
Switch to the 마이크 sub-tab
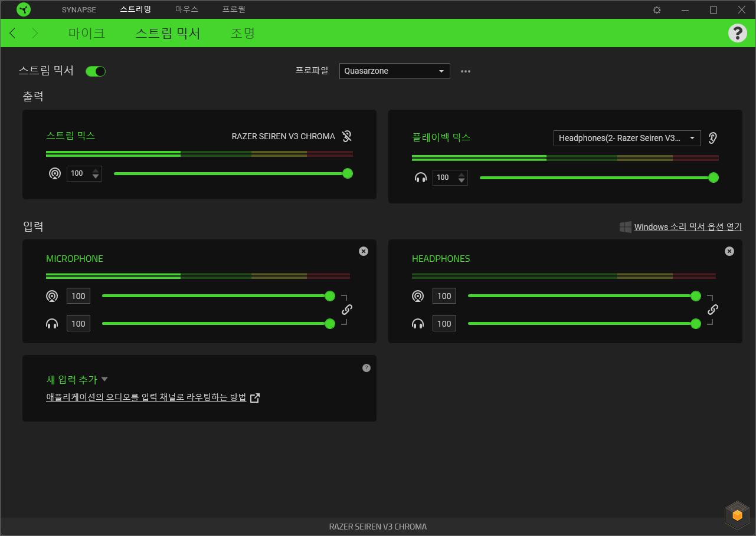pos(87,33)
